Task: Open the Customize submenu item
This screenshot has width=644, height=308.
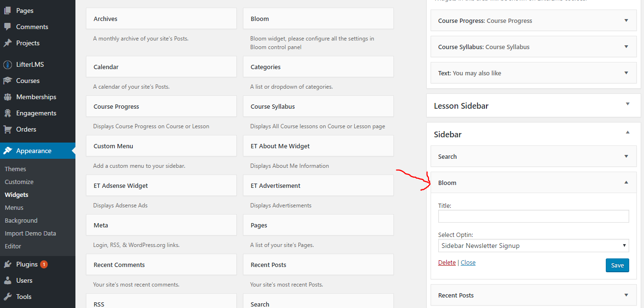Action: tap(19, 182)
